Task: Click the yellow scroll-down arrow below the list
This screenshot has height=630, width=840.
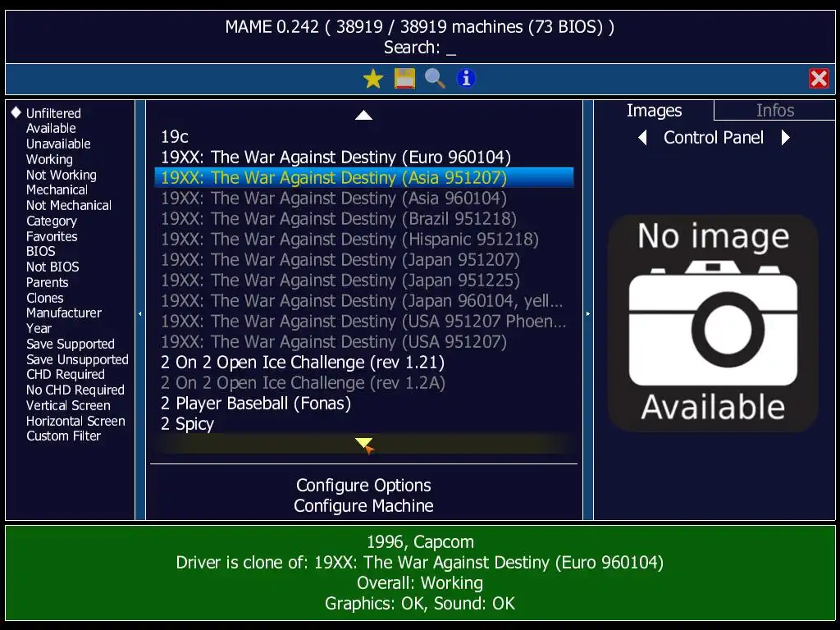Action: point(363,443)
